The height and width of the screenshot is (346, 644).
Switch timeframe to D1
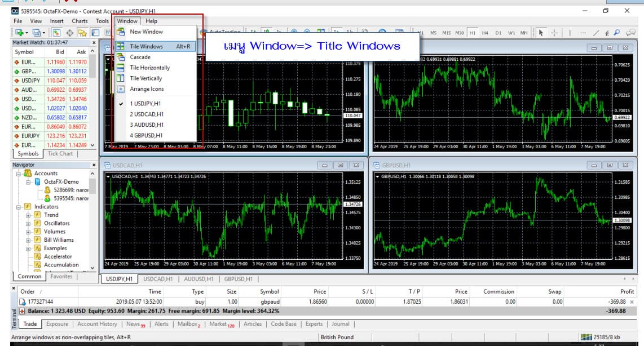(x=498, y=33)
